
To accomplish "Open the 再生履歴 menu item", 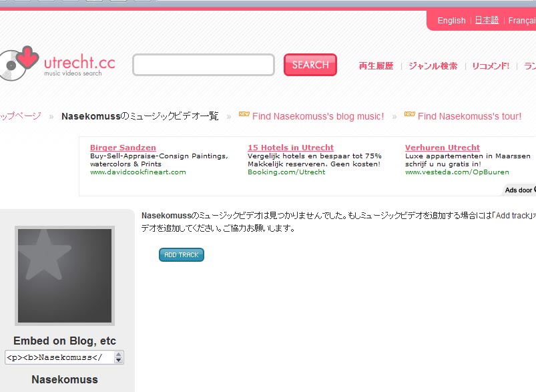I will click(376, 66).
